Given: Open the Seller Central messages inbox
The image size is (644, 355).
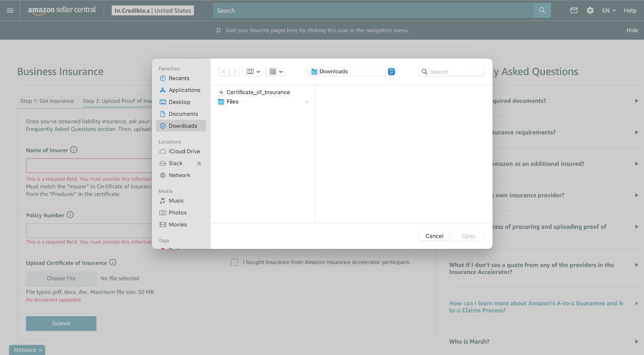Looking at the screenshot, I should point(574,10).
